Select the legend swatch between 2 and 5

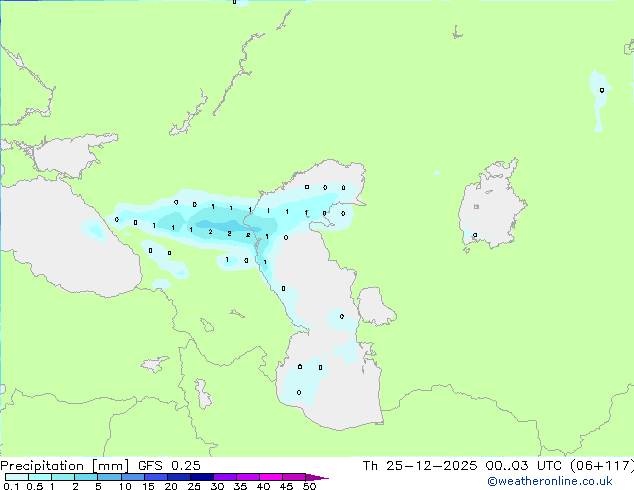pyautogui.click(x=86, y=477)
